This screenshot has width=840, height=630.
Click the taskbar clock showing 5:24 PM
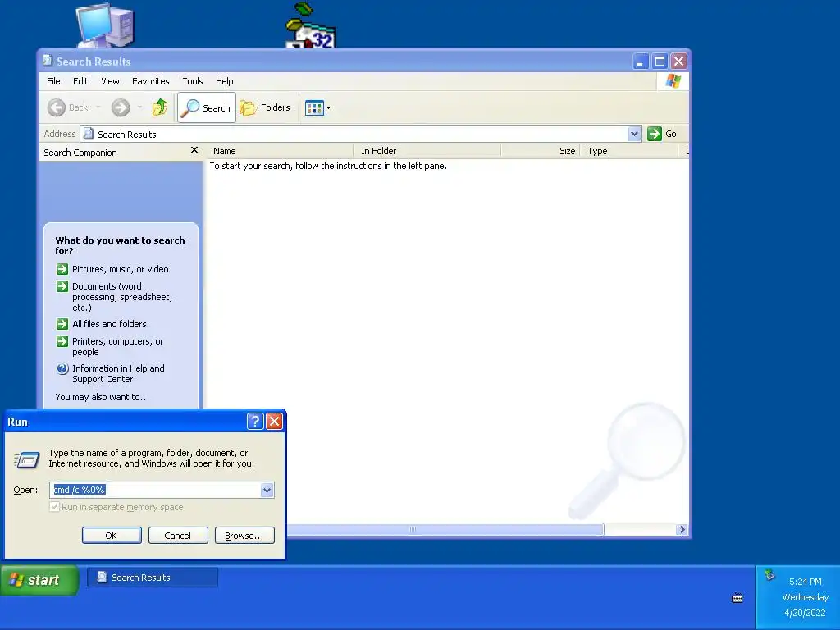(x=805, y=582)
